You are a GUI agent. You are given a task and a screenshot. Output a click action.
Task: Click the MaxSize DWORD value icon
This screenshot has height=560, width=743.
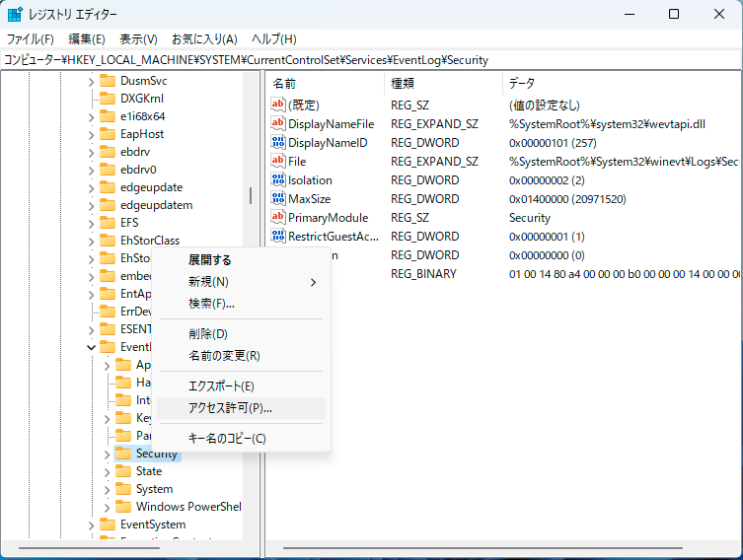pyautogui.click(x=278, y=199)
